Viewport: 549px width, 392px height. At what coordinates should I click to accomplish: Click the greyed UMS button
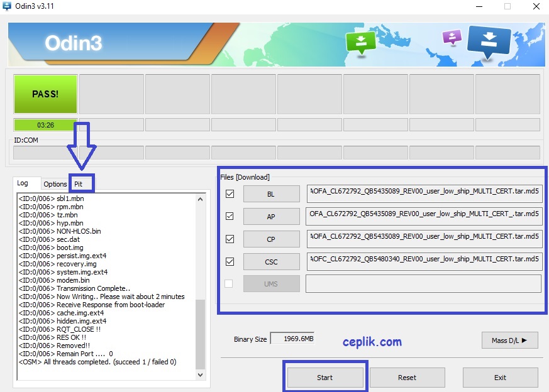(271, 284)
